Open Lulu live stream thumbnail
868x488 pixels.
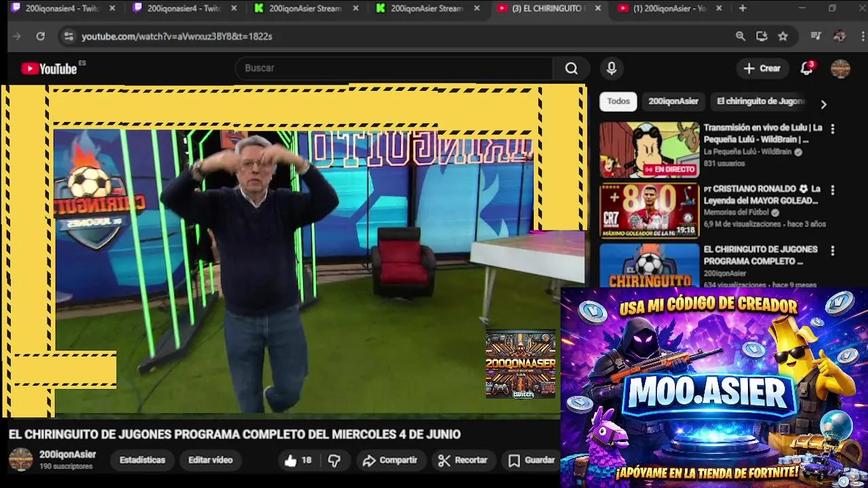[649, 150]
